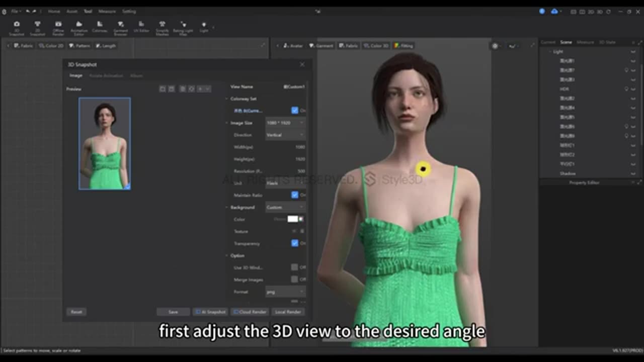644x362 pixels.
Task: Click the Fabric button in 3D window
Action: coord(349,46)
